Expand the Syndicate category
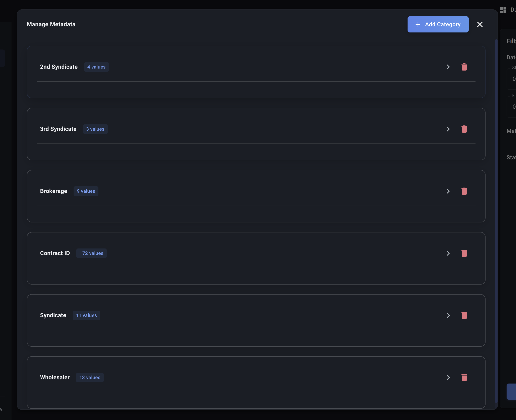Viewport: 516px width, 420px height. [x=448, y=315]
